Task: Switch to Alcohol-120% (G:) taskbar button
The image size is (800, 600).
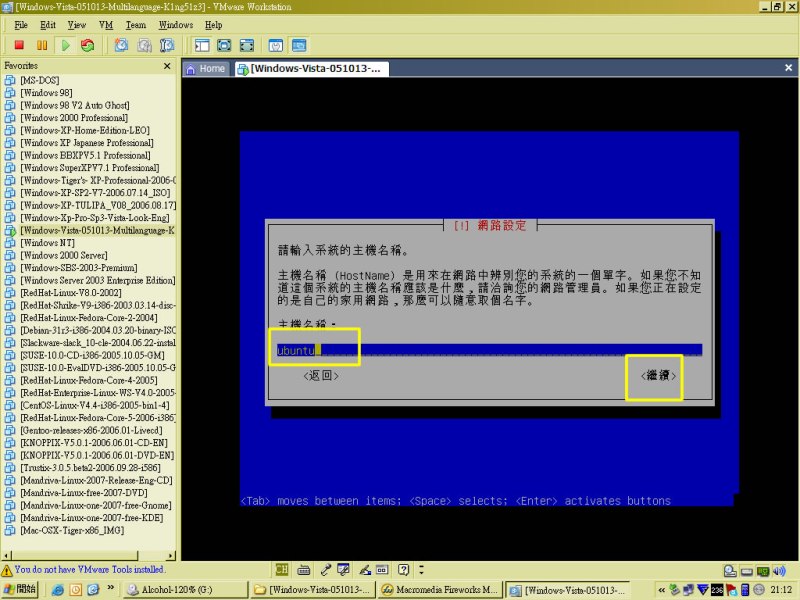Action: pos(185,590)
